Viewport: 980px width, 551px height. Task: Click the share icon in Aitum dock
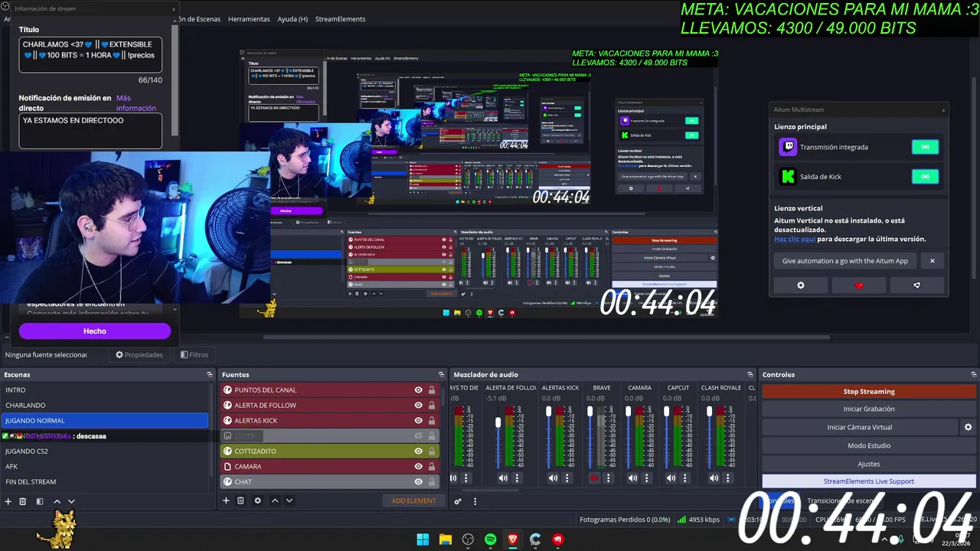(917, 285)
